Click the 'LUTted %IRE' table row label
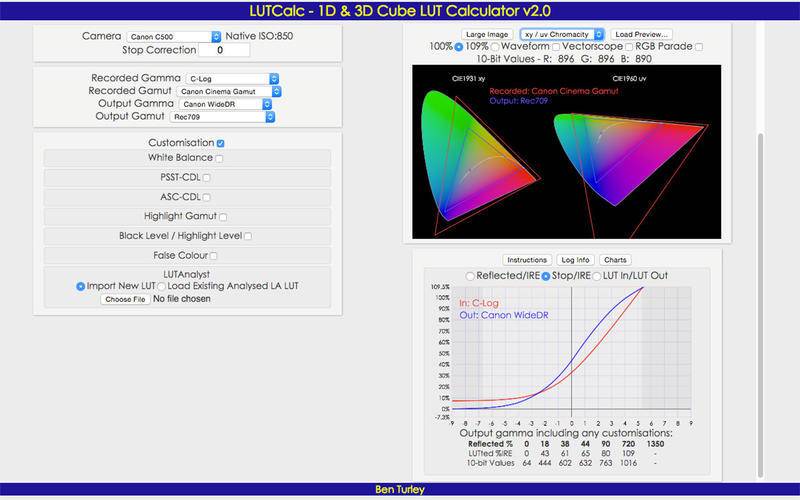 click(490, 454)
